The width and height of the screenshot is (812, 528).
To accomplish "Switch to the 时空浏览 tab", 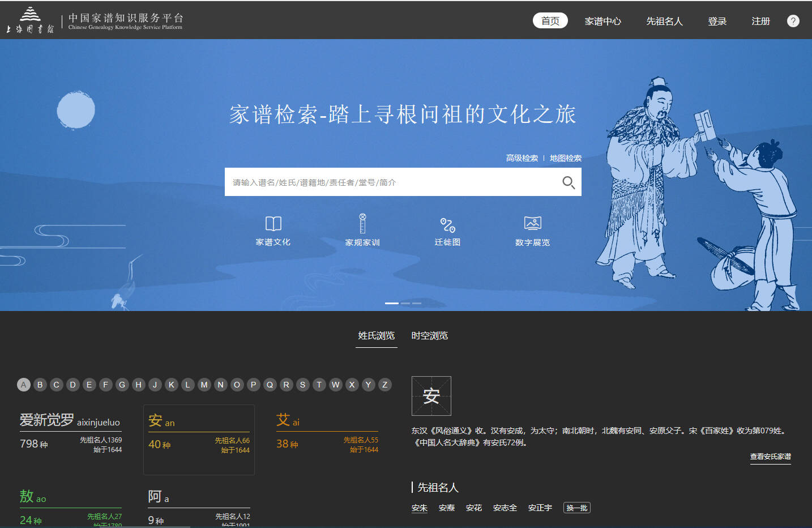I will [430, 335].
